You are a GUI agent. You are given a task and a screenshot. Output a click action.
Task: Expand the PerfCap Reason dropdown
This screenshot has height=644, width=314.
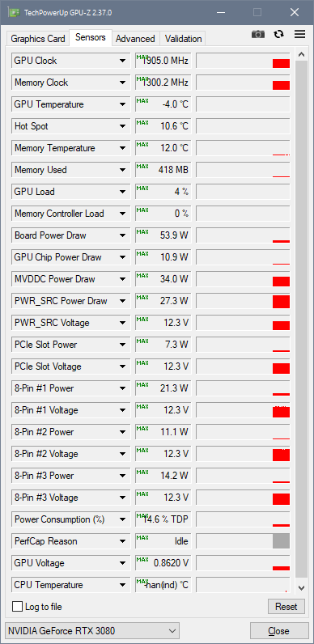point(122,541)
